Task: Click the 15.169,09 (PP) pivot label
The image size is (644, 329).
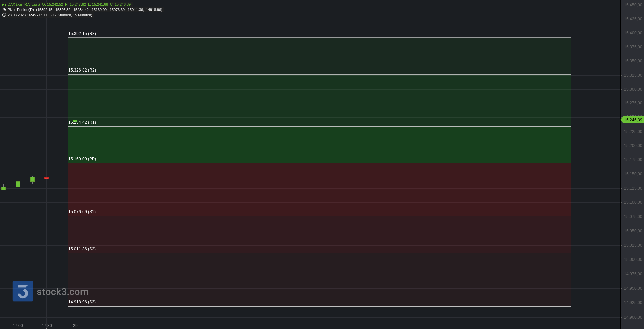Action: click(x=82, y=159)
